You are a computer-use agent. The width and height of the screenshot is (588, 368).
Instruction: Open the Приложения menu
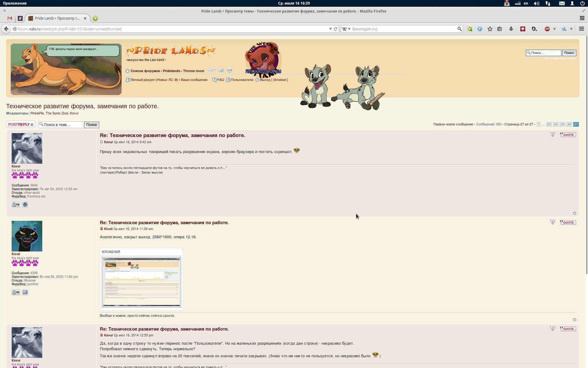pyautogui.click(x=15, y=3)
